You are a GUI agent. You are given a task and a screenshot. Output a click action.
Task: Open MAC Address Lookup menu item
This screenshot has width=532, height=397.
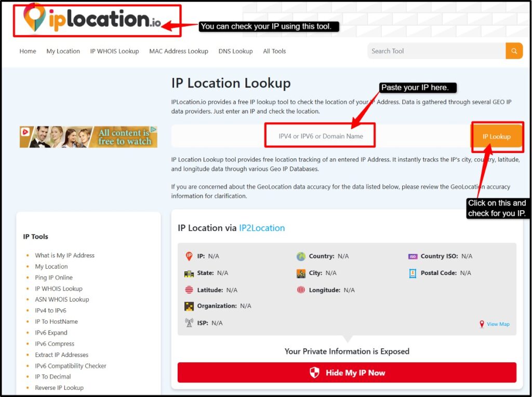point(179,51)
